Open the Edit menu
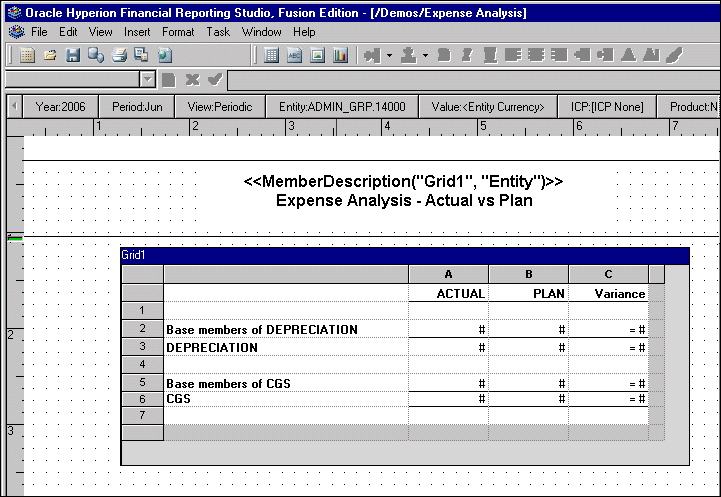721x497 pixels. click(x=68, y=32)
